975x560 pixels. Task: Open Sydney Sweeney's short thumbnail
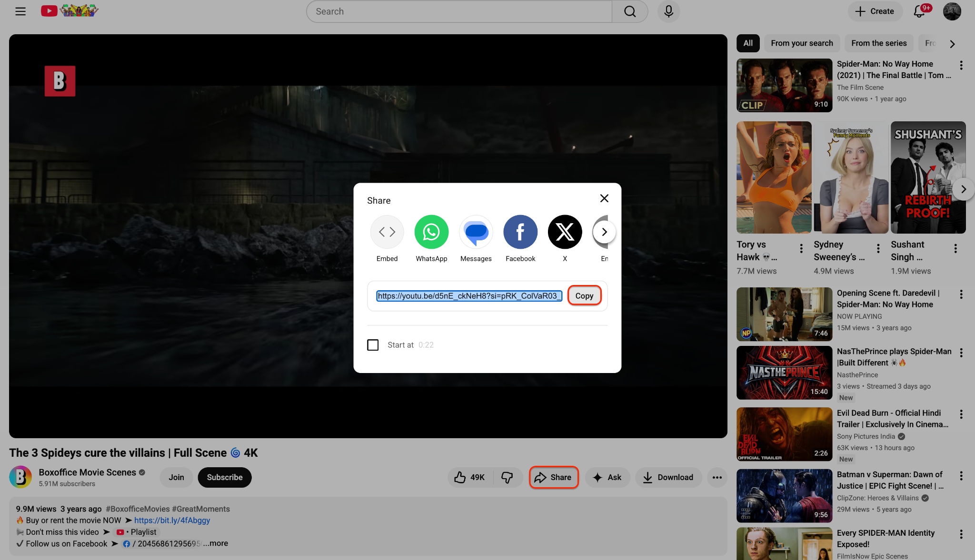tap(851, 177)
